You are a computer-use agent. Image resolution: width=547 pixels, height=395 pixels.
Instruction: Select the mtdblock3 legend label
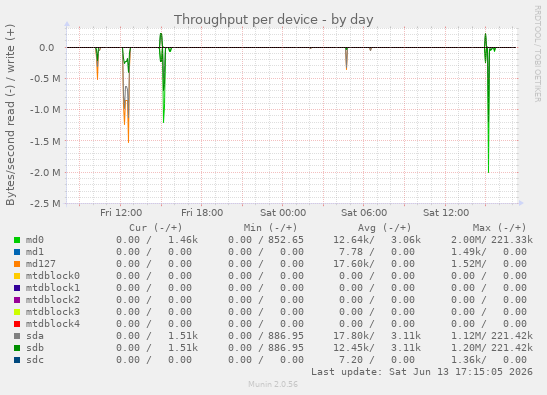pyautogui.click(x=53, y=312)
